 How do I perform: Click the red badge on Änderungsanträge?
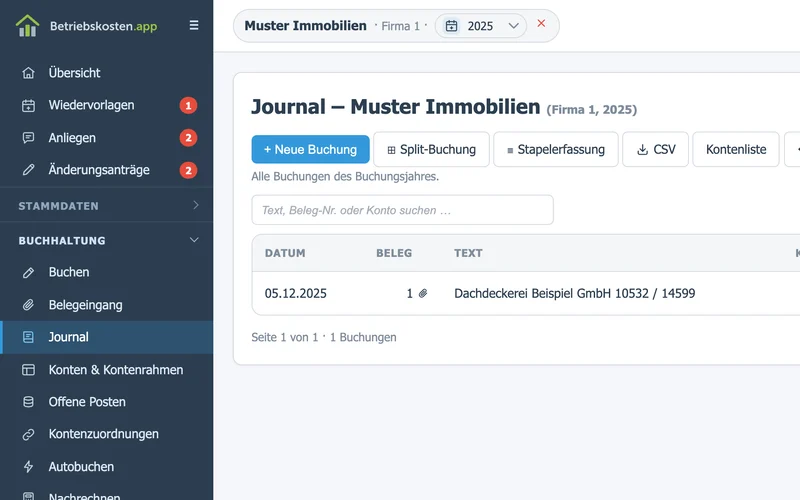point(188,170)
